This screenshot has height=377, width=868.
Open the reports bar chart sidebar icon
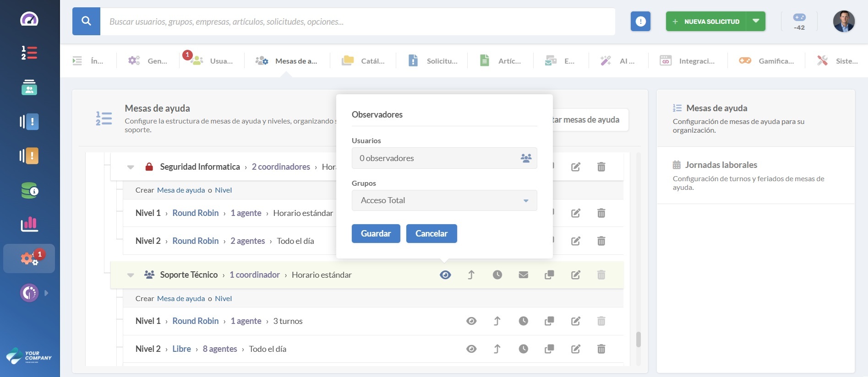[x=29, y=224]
